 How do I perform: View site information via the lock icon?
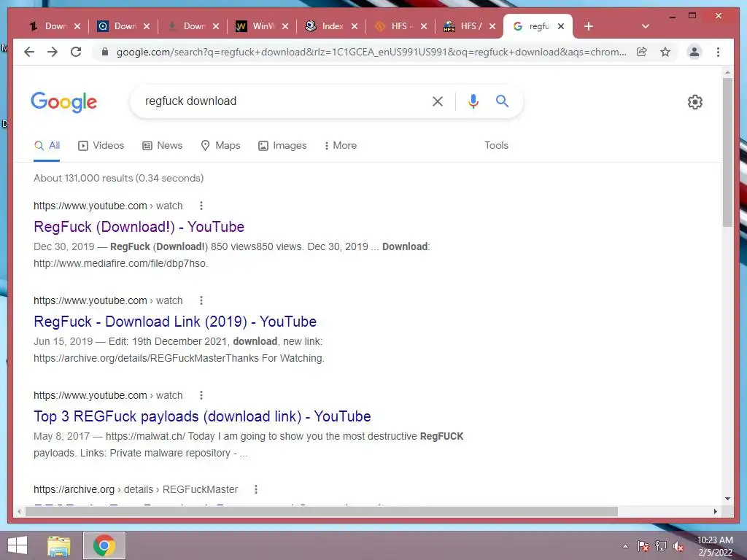click(105, 52)
